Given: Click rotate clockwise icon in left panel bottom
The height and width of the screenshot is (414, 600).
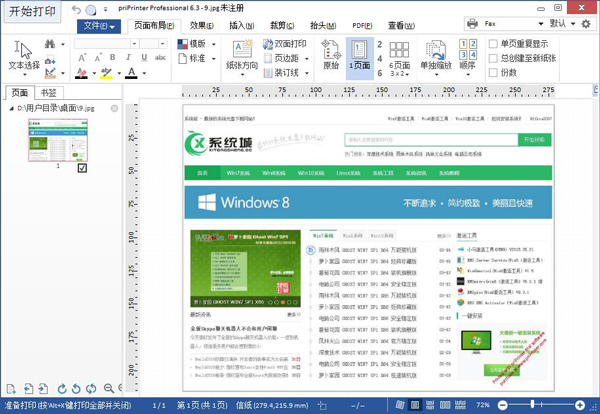Looking at the screenshot, I should tap(62, 389).
